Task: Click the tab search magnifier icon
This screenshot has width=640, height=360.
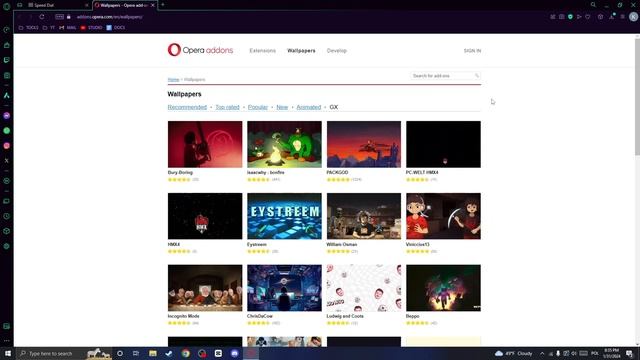Action: (x=593, y=5)
